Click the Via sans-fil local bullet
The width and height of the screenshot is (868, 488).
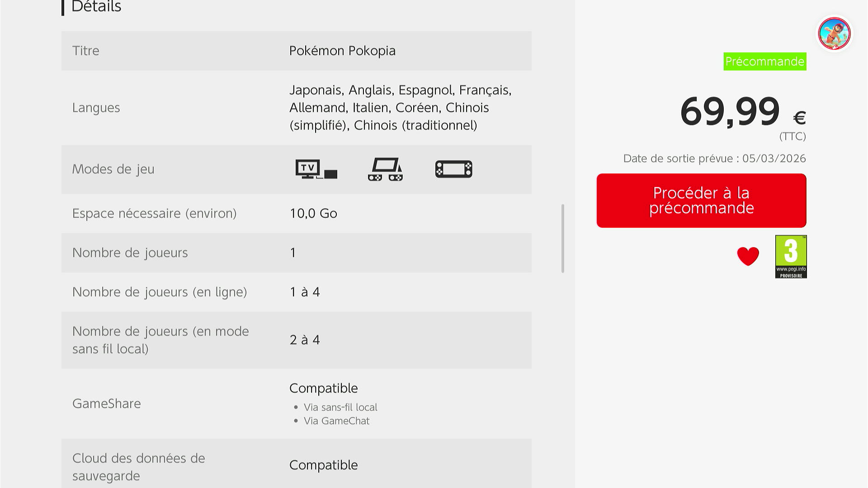(340, 407)
